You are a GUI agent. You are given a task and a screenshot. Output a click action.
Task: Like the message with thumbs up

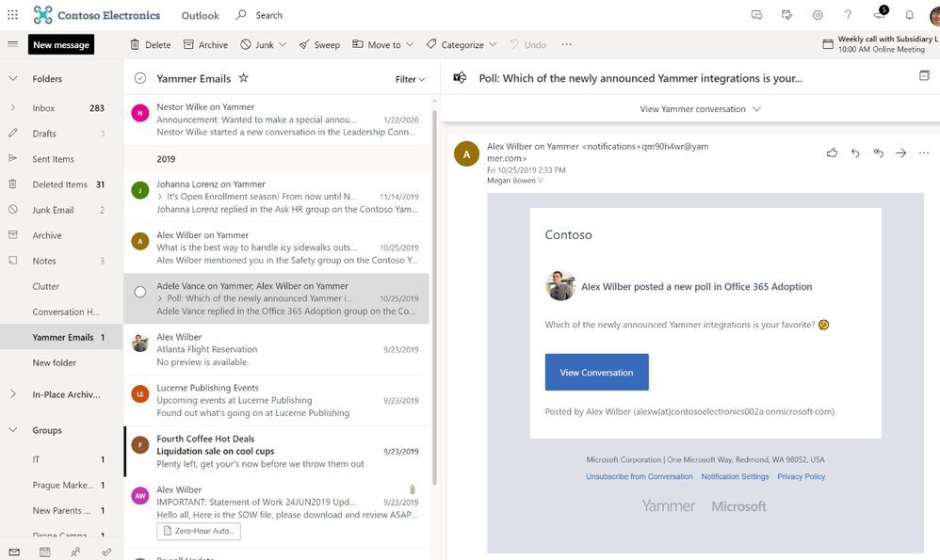coord(832,152)
